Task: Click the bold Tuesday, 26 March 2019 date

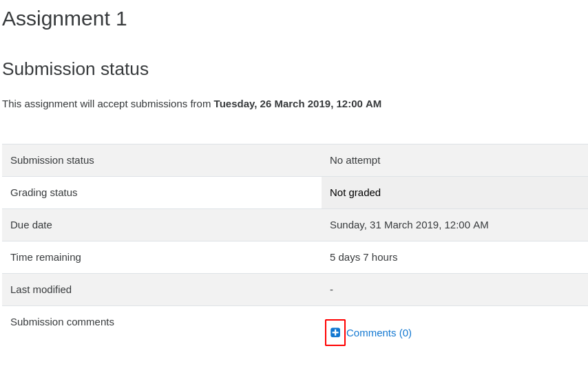Action: click(273, 104)
